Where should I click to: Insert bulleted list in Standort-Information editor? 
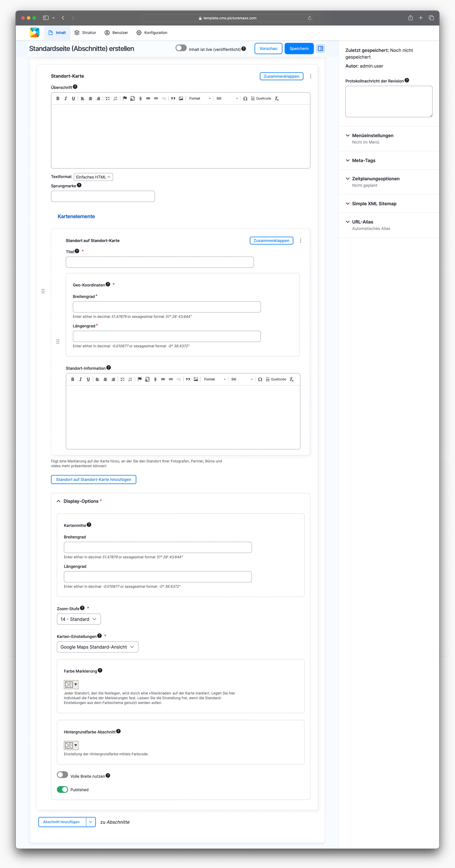123,379
